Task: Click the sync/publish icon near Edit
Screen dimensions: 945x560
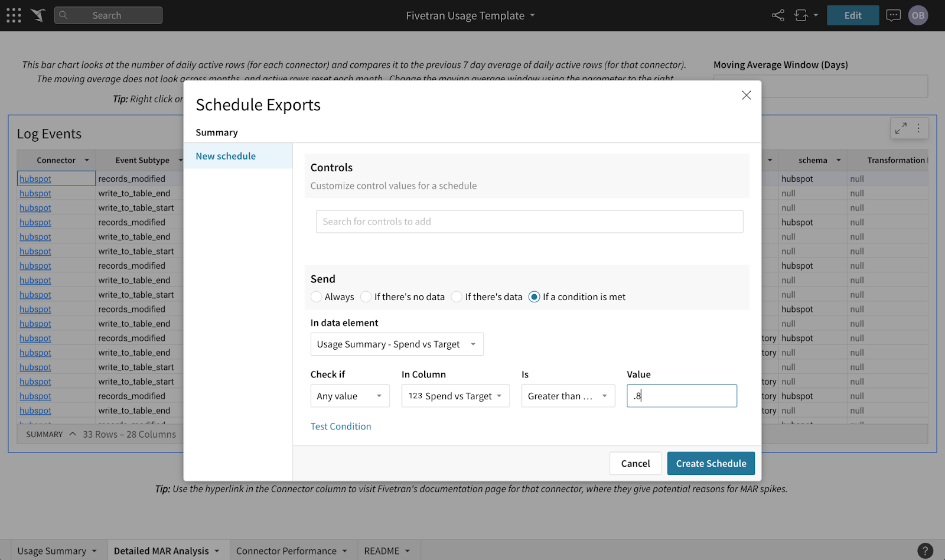Action: (802, 15)
